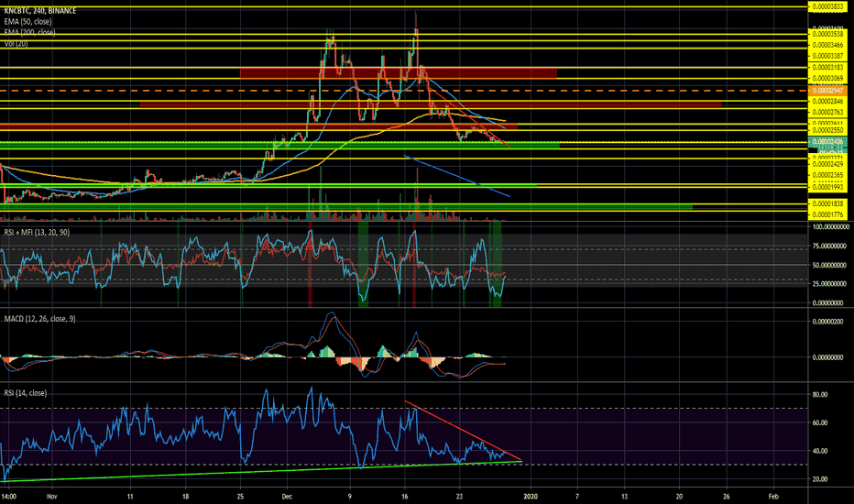Click the 0.00001838 price label
The width and height of the screenshot is (854, 504).
[827, 203]
